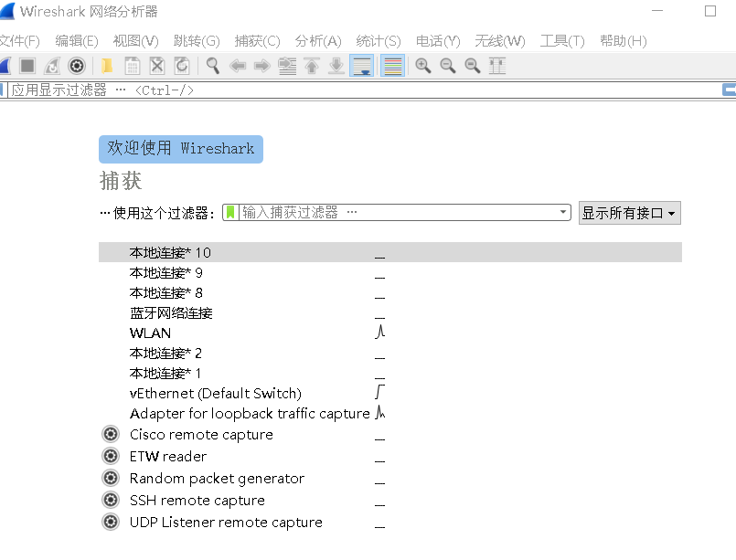The height and width of the screenshot is (560, 736).
Task: Click the resize columns toolbar icon
Action: coord(497,66)
